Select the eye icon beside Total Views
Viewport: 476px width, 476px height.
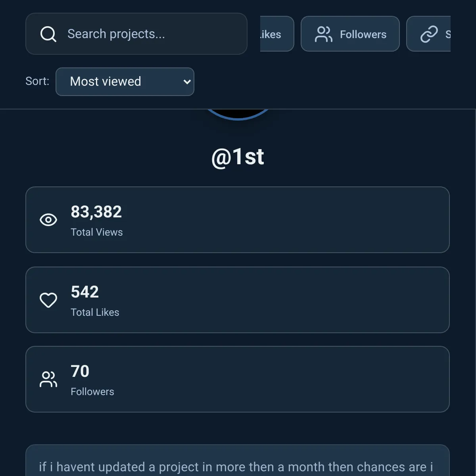click(48, 219)
